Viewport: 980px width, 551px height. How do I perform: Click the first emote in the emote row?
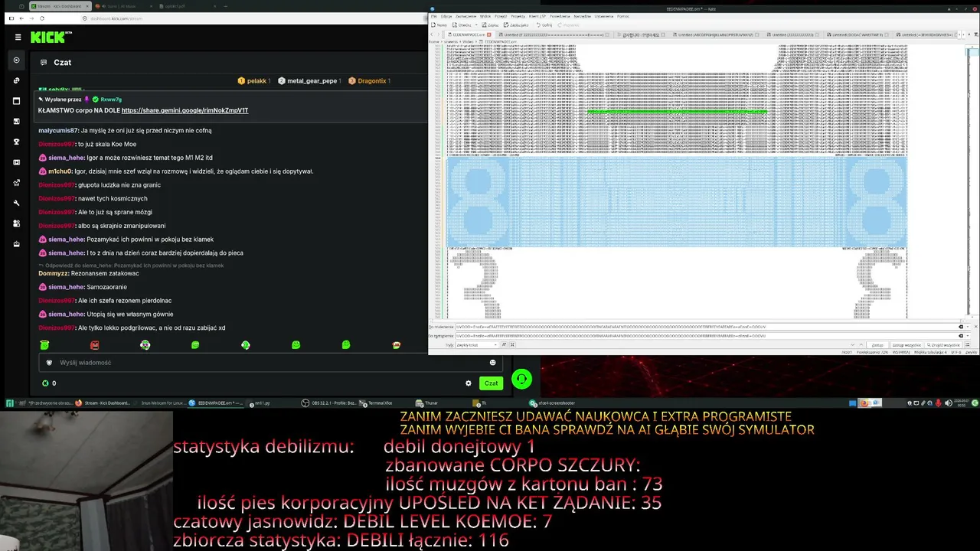44,345
